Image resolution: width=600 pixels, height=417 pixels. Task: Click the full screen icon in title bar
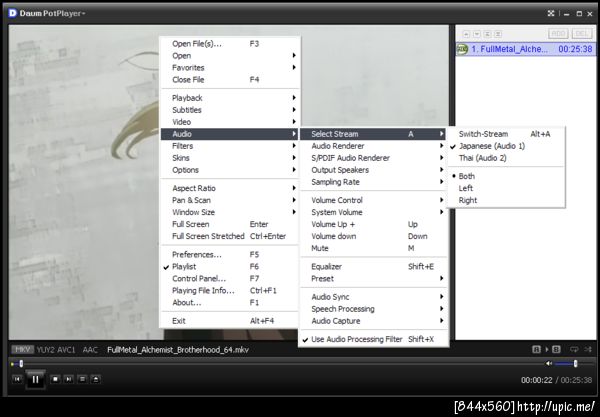pyautogui.click(x=551, y=13)
